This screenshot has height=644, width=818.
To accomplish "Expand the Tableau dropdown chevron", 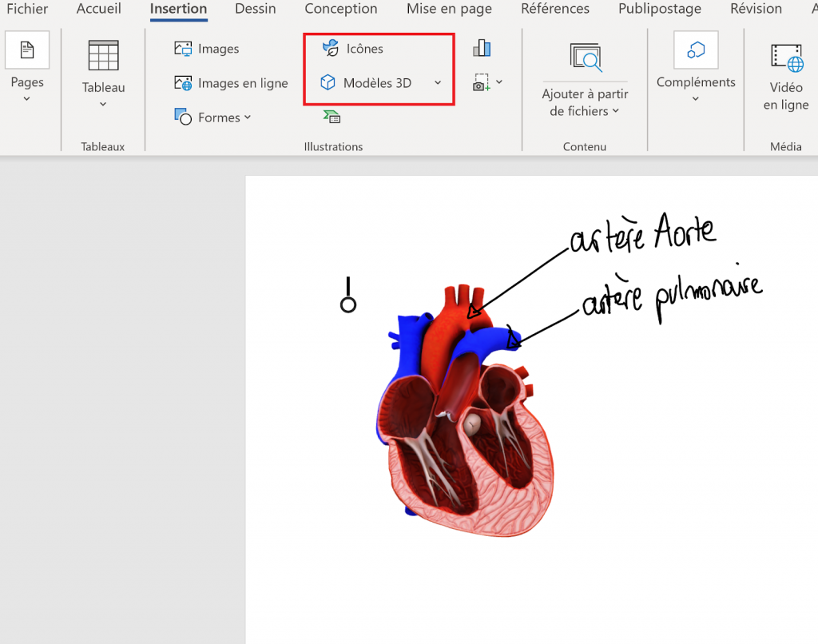I will 103,104.
